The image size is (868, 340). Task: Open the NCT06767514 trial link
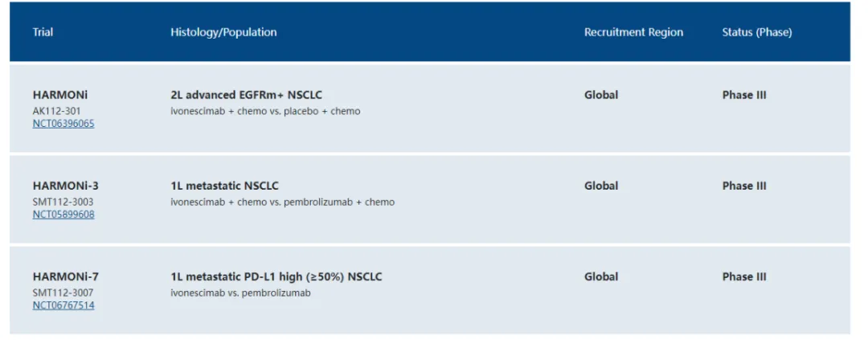pyautogui.click(x=63, y=305)
